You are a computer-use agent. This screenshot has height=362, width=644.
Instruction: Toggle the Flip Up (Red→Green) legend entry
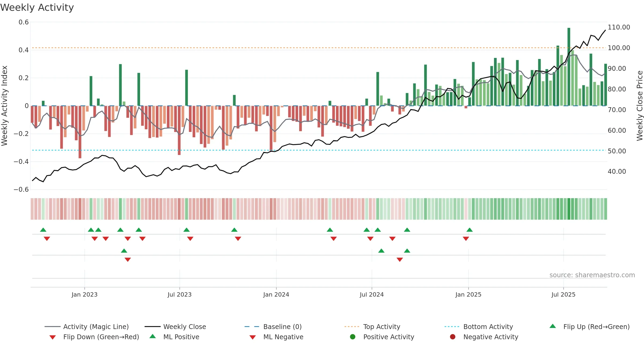[590, 327]
